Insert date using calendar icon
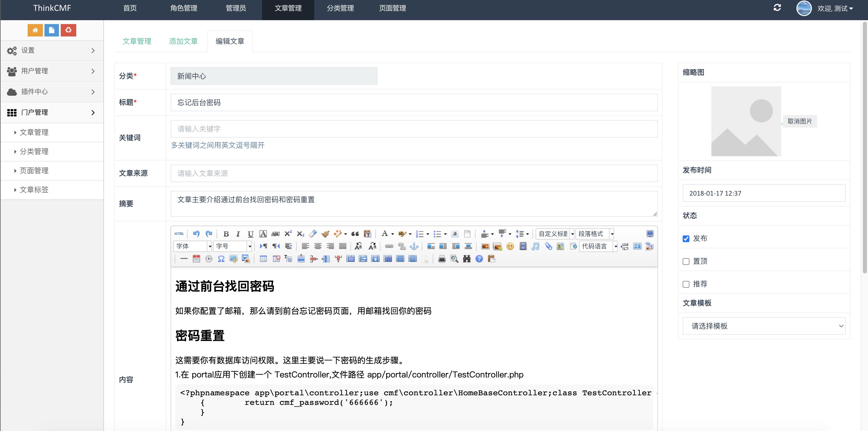 tap(196, 259)
